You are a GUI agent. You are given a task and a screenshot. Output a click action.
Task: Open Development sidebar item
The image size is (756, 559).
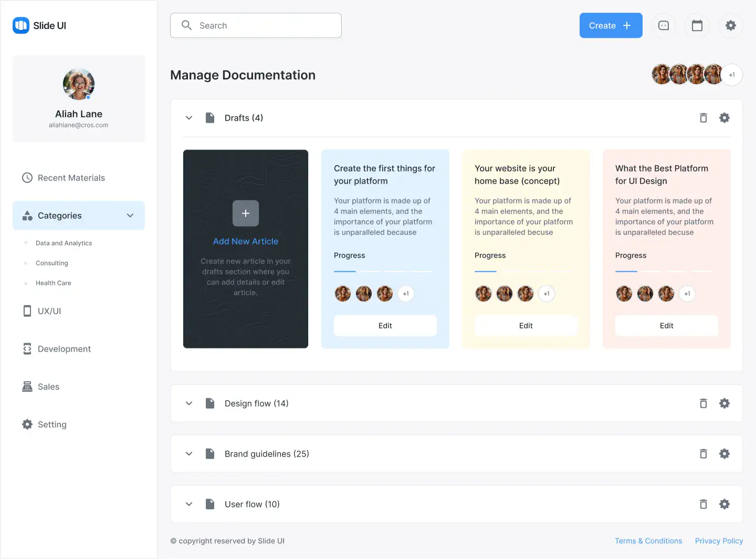coord(56,349)
